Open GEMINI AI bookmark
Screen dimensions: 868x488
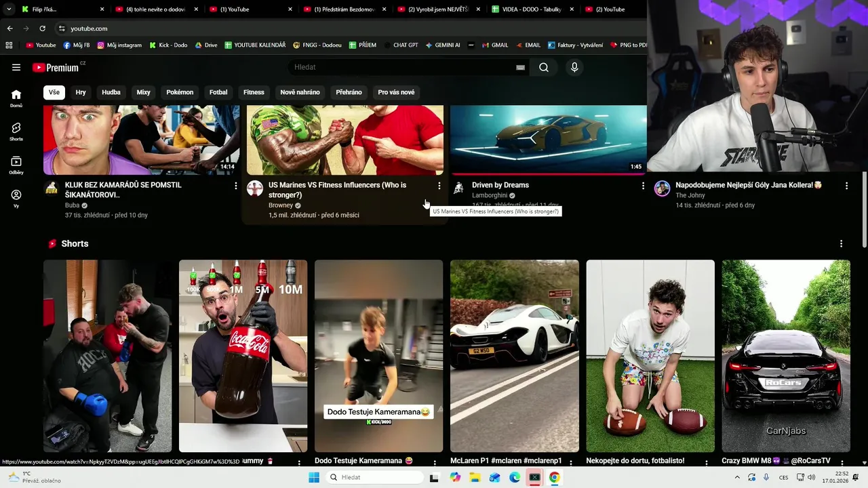click(x=443, y=45)
